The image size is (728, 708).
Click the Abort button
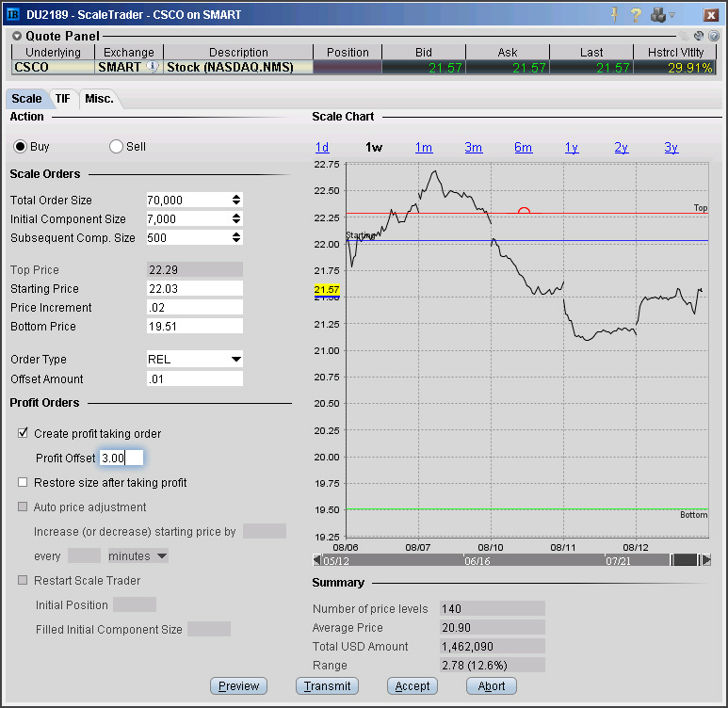(x=492, y=685)
